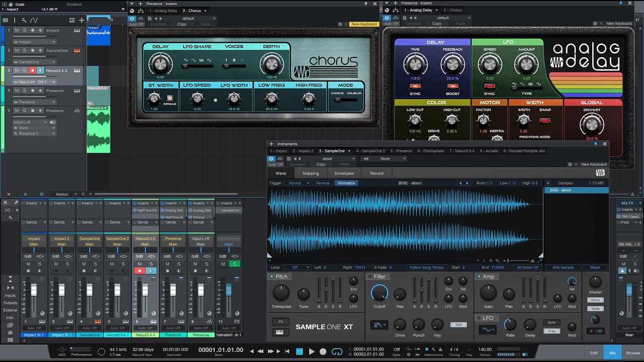Switch to the Mapping tab
Image resolution: width=644 pixels, height=362 pixels.
pyautogui.click(x=310, y=173)
